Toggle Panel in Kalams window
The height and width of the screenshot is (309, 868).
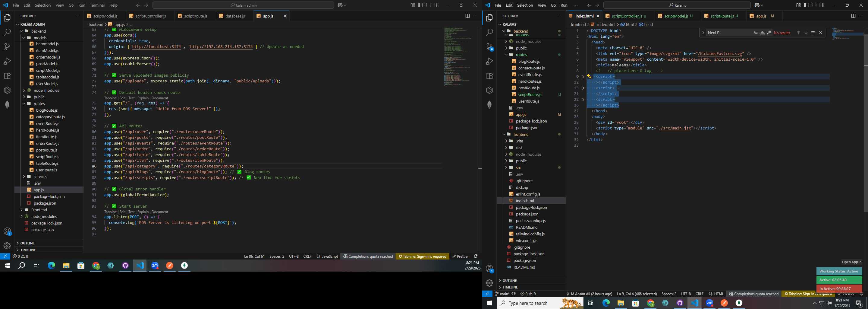[x=814, y=5]
